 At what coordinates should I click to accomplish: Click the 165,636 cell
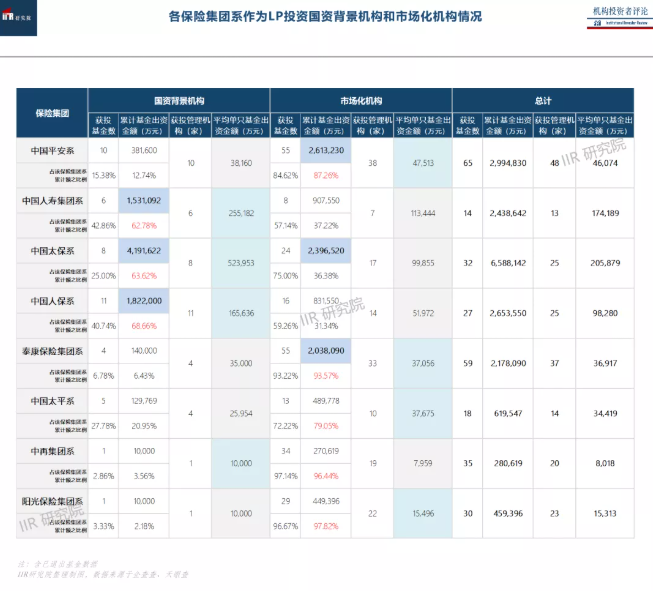241,313
